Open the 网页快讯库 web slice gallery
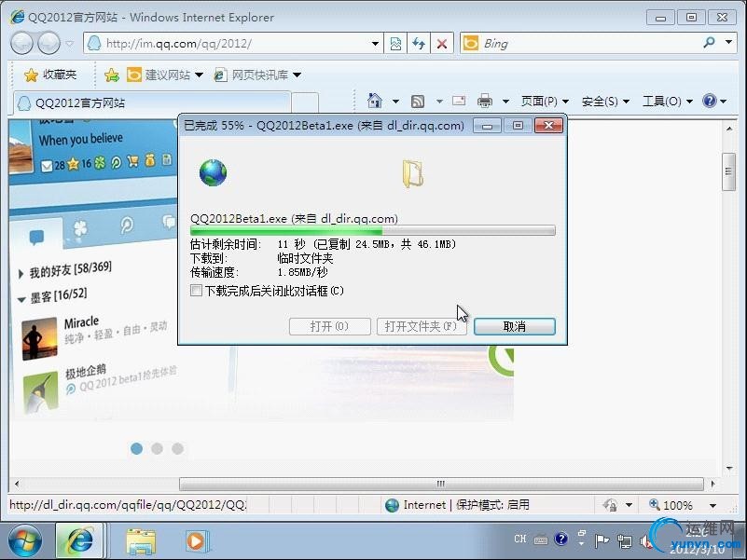747x560 pixels. click(x=257, y=75)
